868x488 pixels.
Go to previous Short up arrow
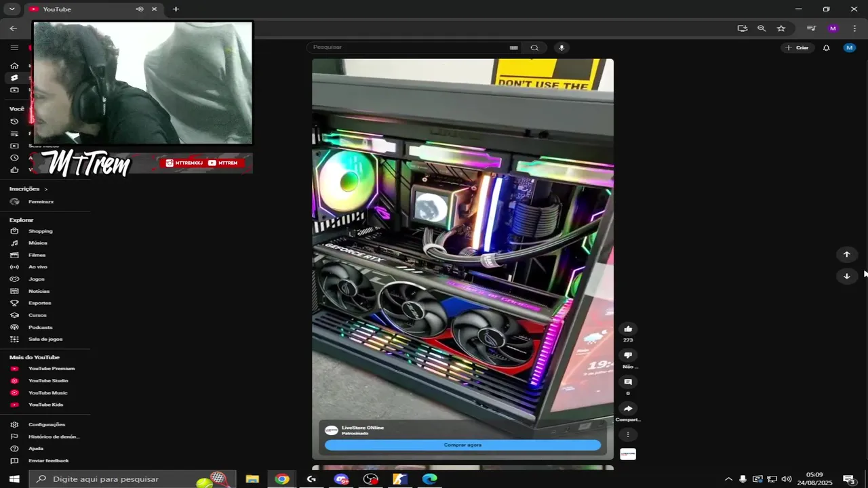coord(846,254)
